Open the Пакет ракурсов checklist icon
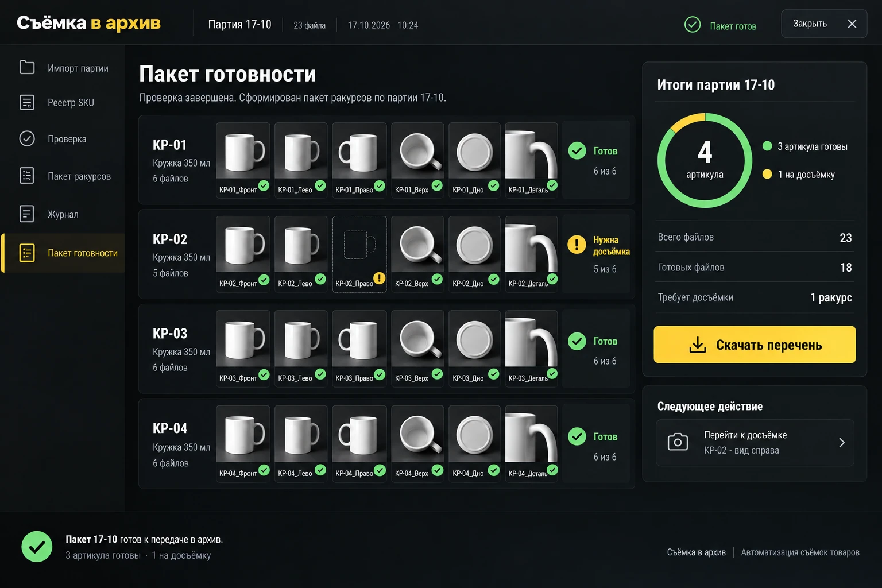This screenshot has height=588, width=882. pyautogui.click(x=27, y=176)
